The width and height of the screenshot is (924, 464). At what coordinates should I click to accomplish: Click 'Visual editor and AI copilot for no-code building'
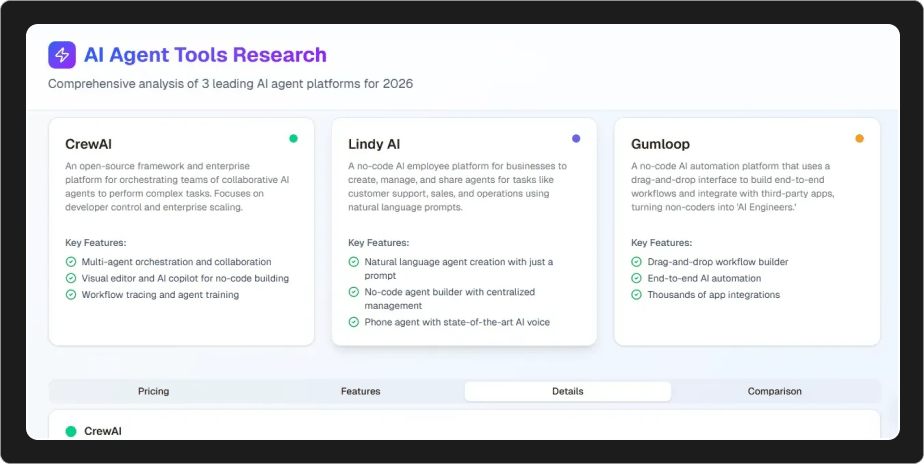pyautogui.click(x=186, y=278)
